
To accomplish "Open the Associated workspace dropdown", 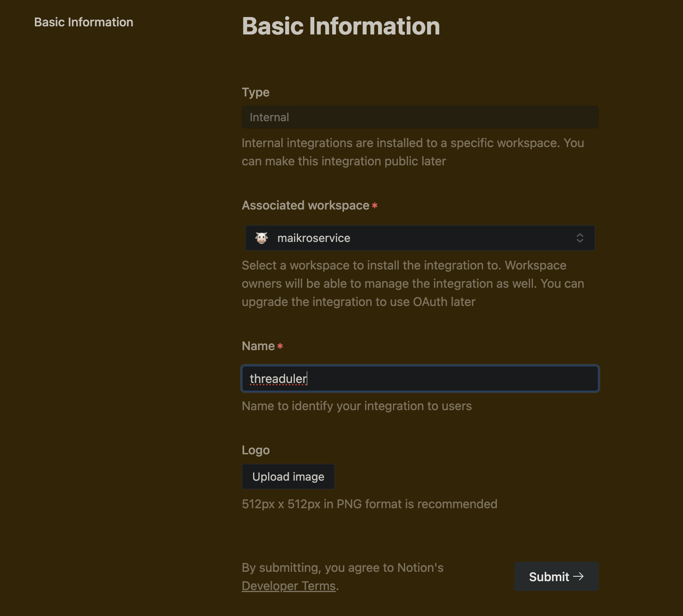I will (x=420, y=238).
